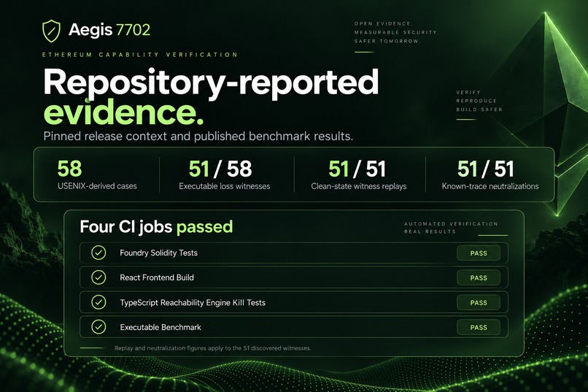Viewport: 588px width, 392px height.
Task: Click the 'Four CI jobs passed' heading
Action: (x=156, y=227)
